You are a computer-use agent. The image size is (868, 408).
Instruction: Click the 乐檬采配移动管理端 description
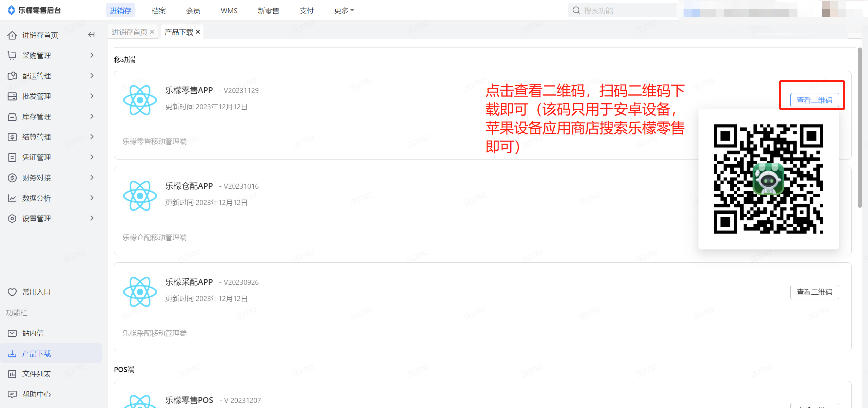click(155, 333)
